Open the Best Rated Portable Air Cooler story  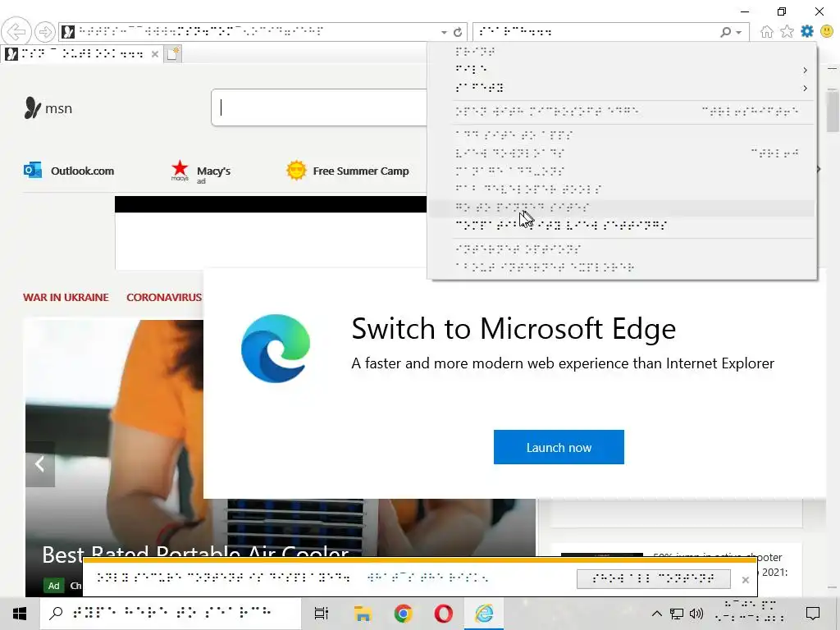coord(195,554)
